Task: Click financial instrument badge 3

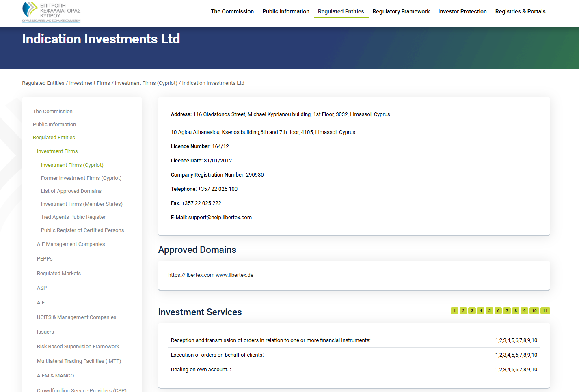Action: [472, 311]
